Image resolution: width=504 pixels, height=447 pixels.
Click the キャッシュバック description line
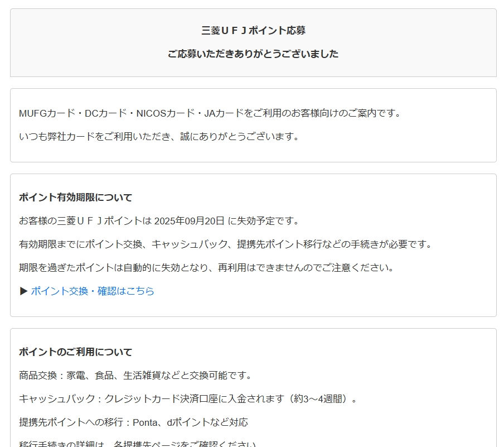(x=188, y=399)
